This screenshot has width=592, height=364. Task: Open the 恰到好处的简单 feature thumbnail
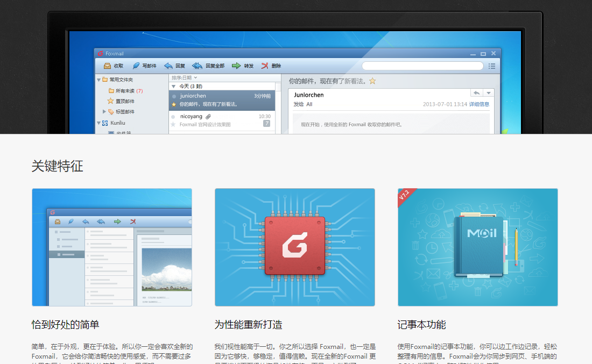click(112, 247)
